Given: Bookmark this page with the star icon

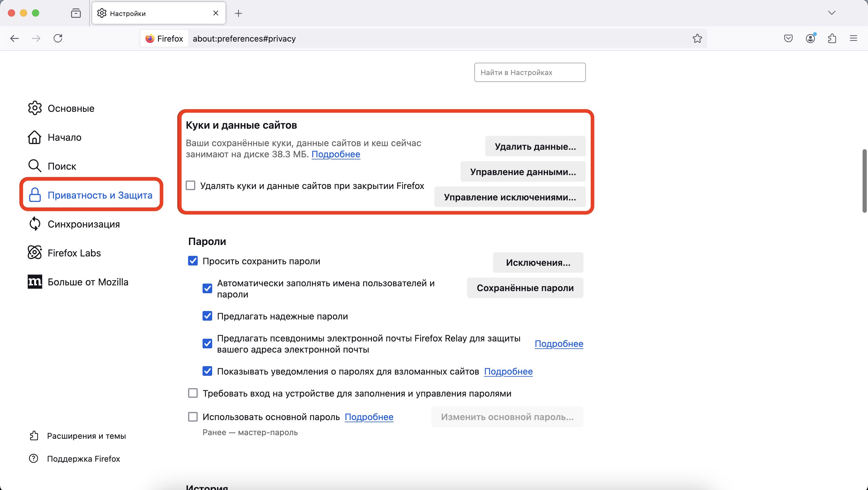Looking at the screenshot, I should [x=697, y=38].
